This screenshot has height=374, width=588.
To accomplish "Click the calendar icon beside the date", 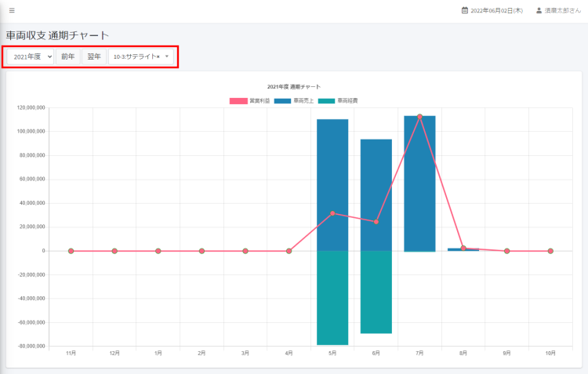I will coord(465,11).
